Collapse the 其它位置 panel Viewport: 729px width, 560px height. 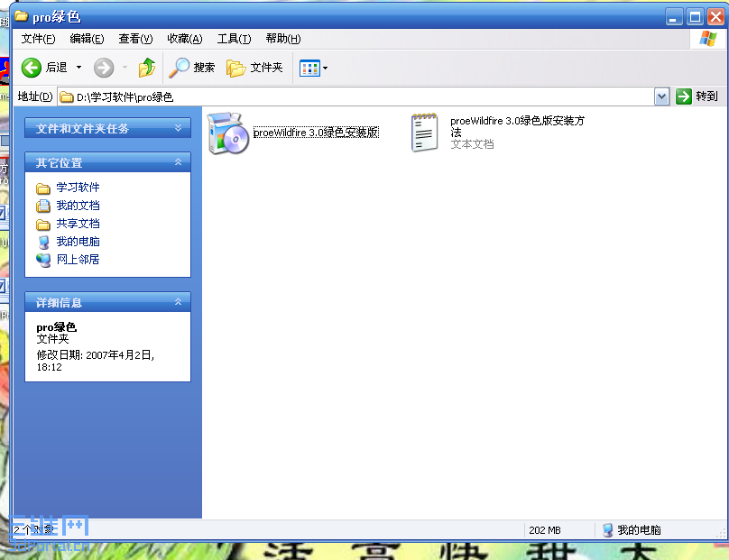[108, 162]
